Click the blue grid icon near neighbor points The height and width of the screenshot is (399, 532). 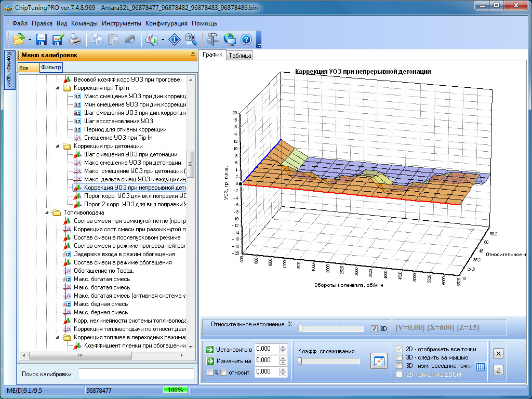click(x=481, y=366)
